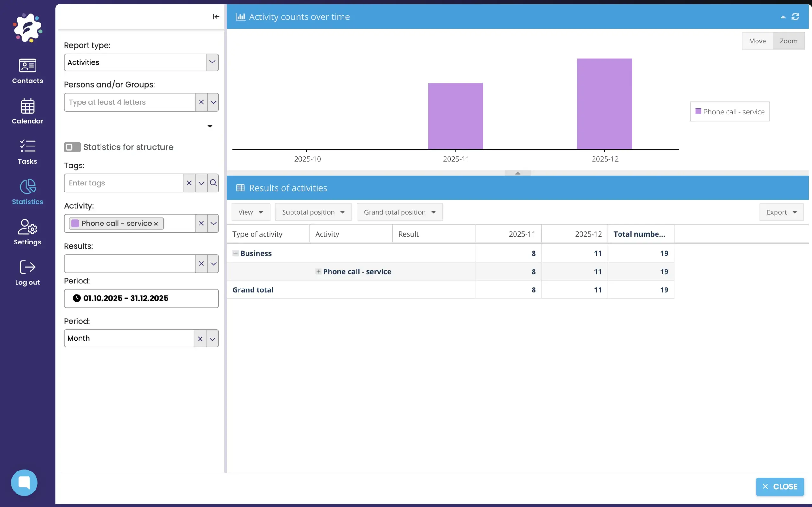Open the View menu in Results of activities

pos(251,212)
